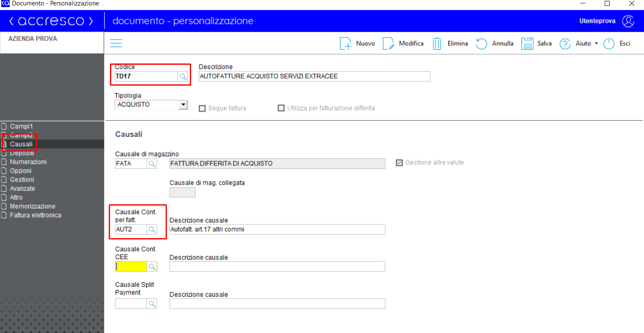Click the CEE Descrizione causale field

pos(277,267)
